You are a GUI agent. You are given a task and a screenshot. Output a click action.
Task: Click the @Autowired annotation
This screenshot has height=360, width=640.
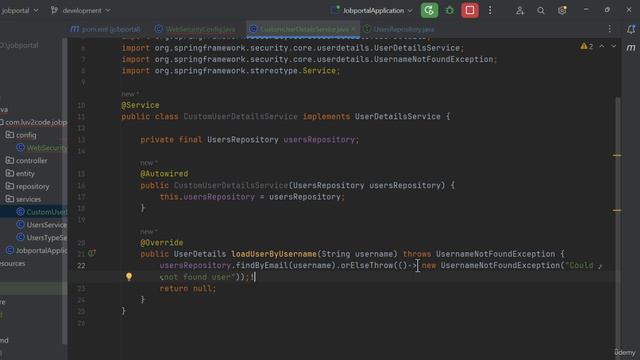(x=164, y=174)
